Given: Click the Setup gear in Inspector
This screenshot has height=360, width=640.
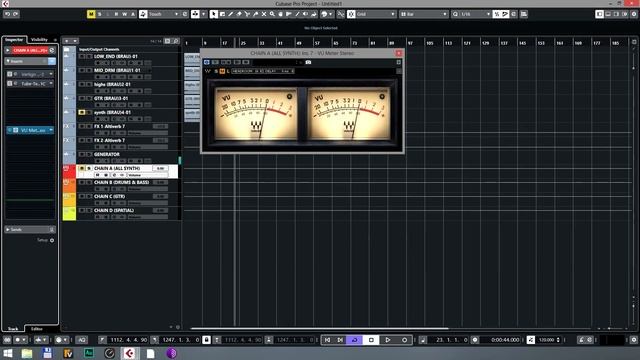Looking at the screenshot, I should [52, 240].
